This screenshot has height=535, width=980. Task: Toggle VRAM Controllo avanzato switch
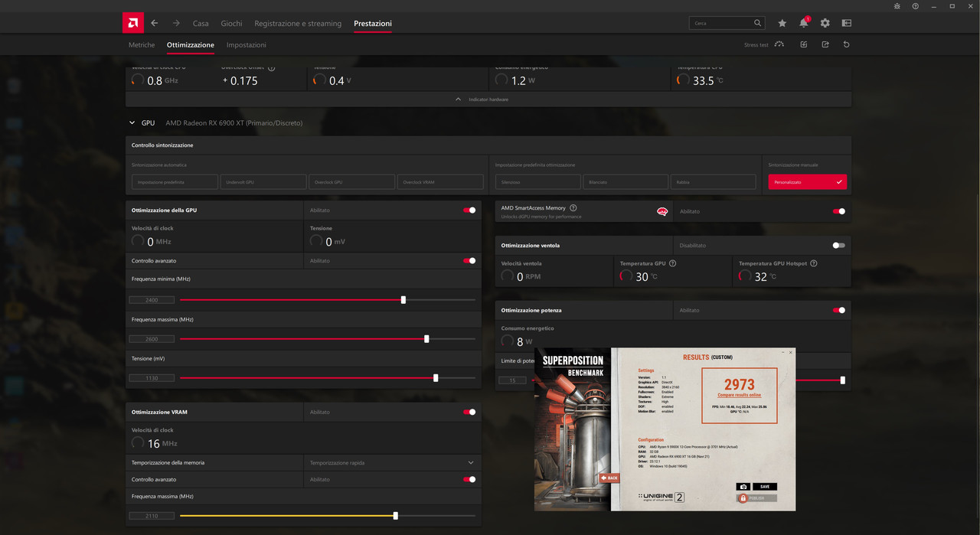[469, 479]
